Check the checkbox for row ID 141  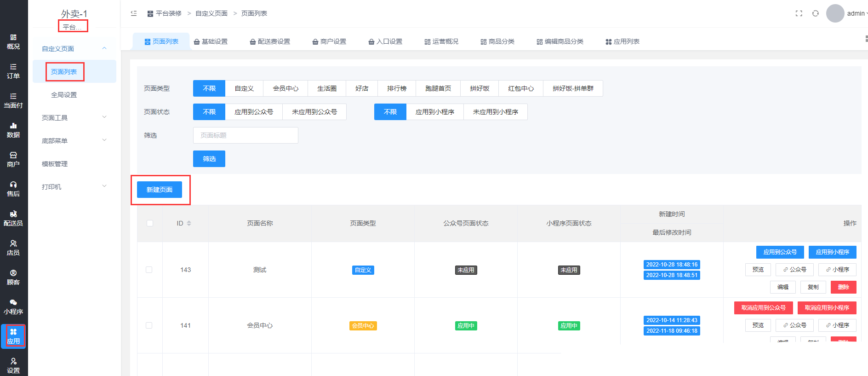click(x=149, y=325)
